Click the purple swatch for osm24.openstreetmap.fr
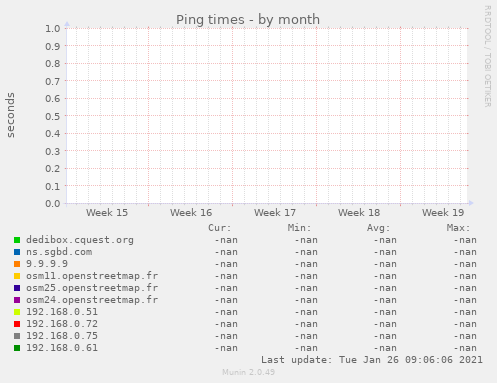 (x=17, y=300)
